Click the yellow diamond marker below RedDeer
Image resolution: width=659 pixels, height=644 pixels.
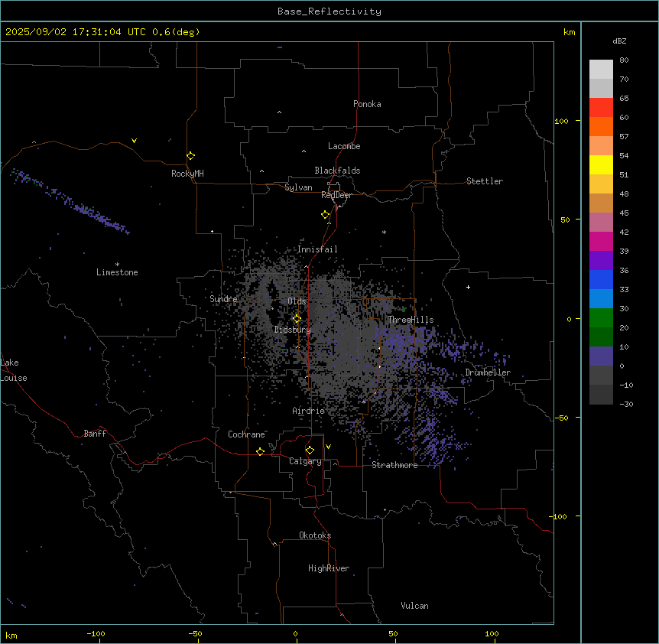[x=325, y=215]
